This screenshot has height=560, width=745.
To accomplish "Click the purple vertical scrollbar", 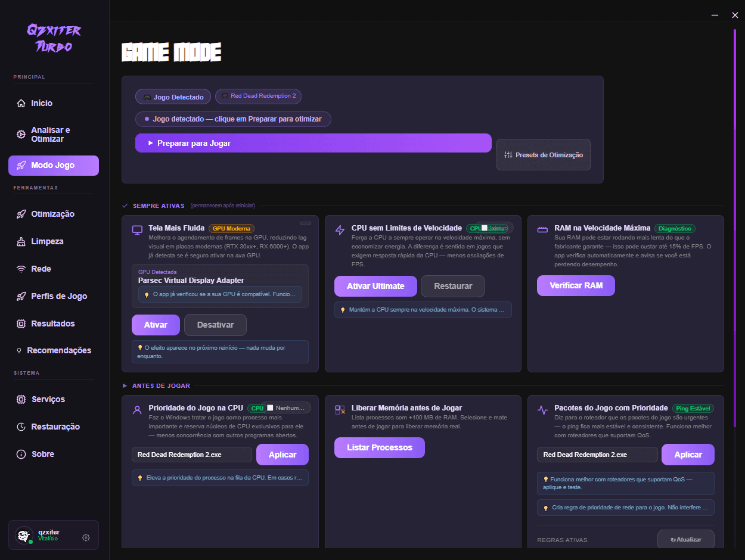I will (735, 226).
